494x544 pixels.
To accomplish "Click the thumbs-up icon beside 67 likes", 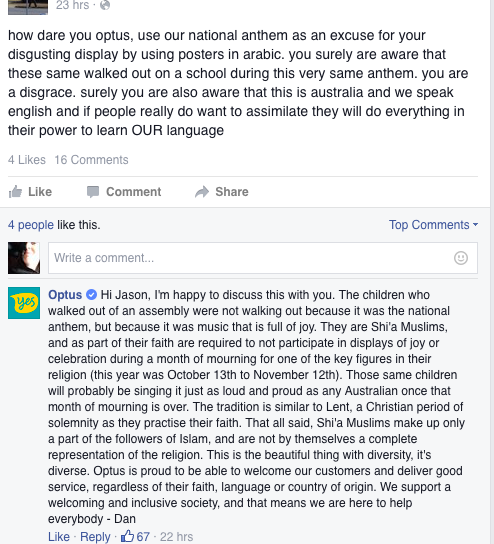I will pos(127,536).
